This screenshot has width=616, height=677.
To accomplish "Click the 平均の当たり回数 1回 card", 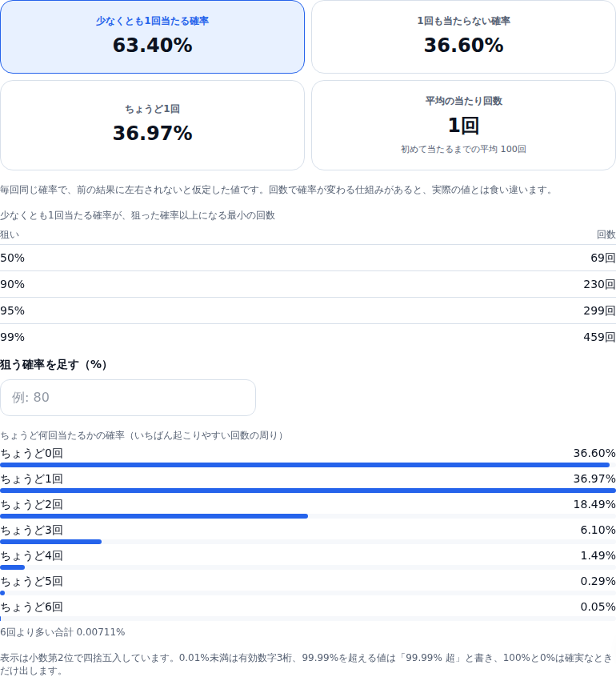I will [x=464, y=125].
